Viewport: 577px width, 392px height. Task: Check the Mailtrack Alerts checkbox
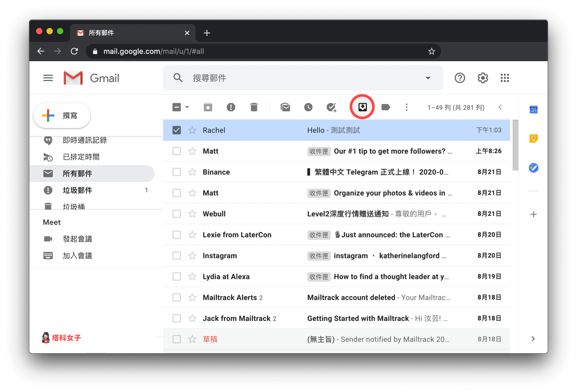tap(176, 297)
